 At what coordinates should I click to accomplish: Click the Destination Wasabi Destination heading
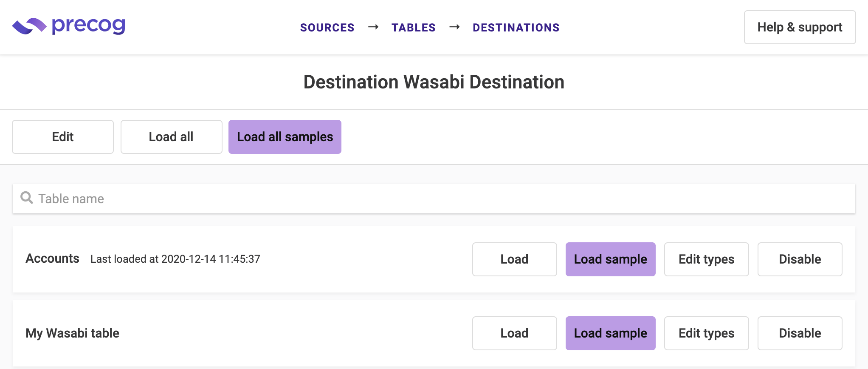[x=434, y=82]
